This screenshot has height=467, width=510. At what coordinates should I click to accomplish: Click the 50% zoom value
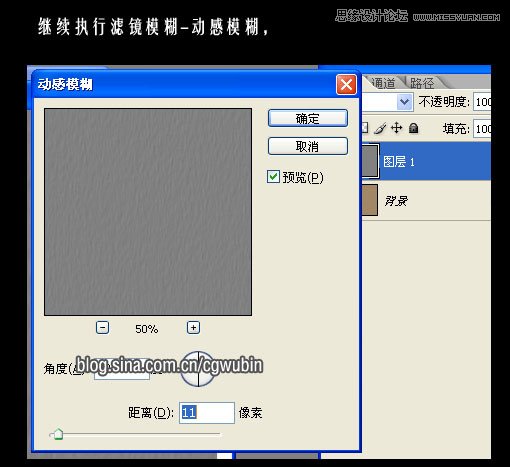(147, 329)
